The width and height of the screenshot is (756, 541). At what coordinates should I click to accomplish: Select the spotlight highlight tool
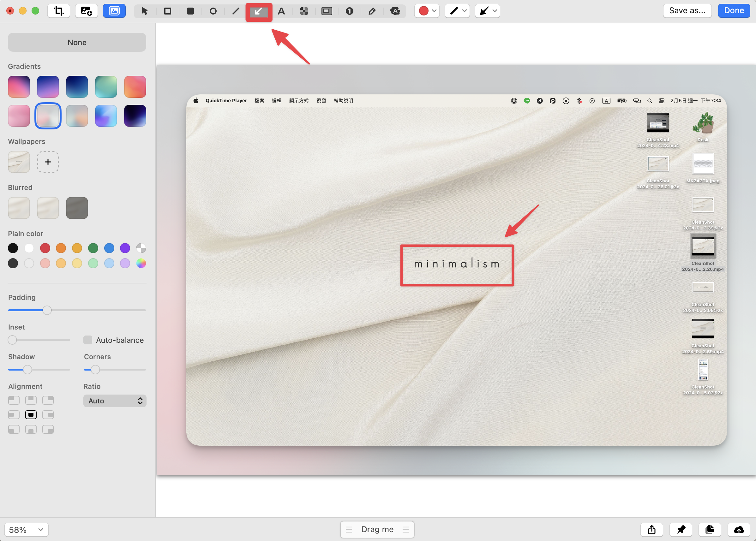(x=327, y=11)
